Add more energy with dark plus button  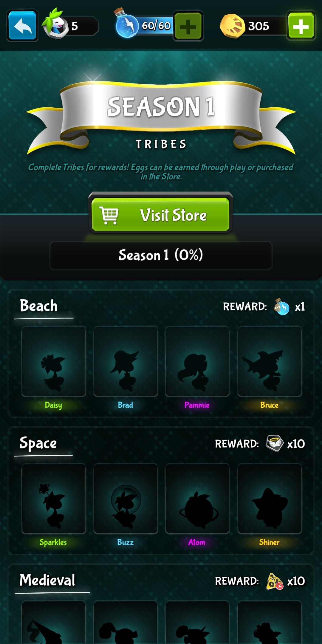coord(188,26)
